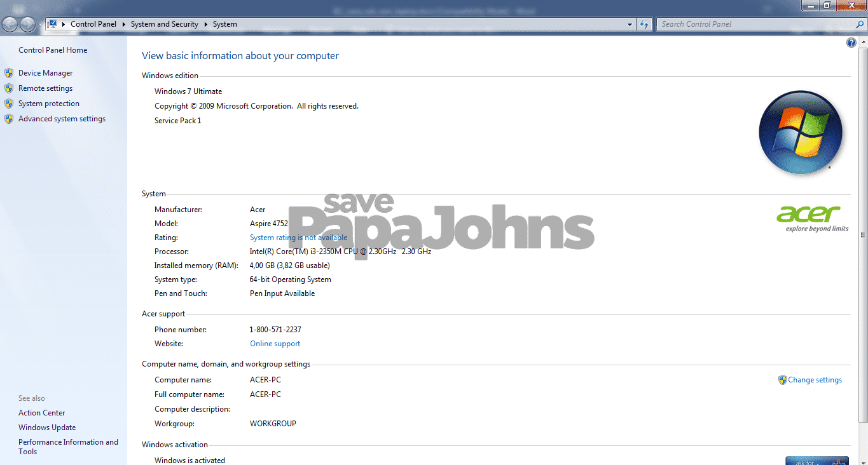
Task: Click the computer icon in the address bar
Action: pos(52,24)
